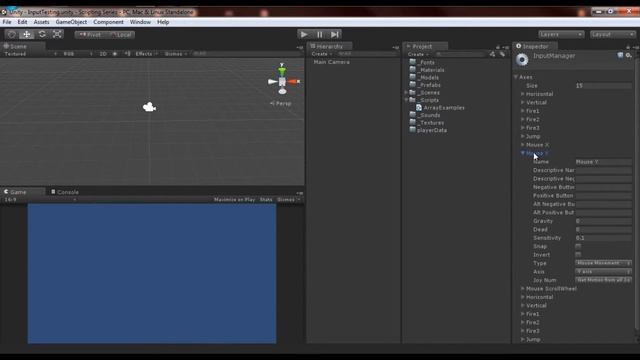Select the _Prefabs folder
Screen dimensions: 640x360
click(x=425, y=85)
